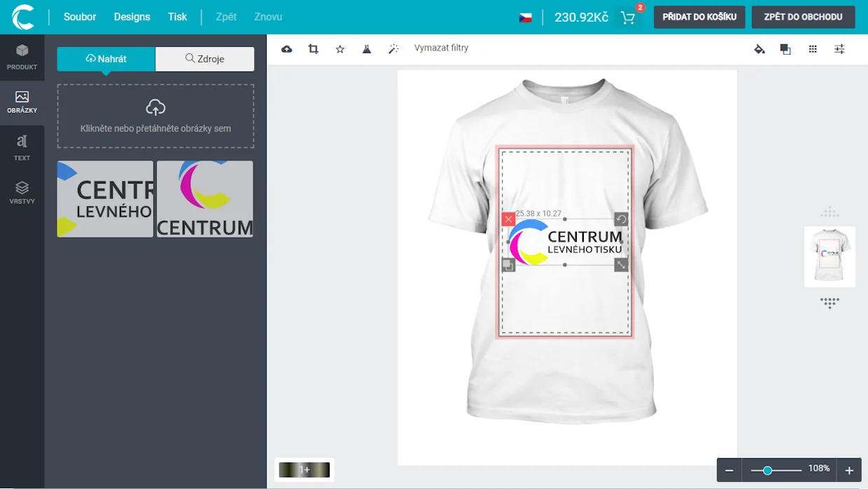Click the Czech flag language icon
Image resolution: width=868 pixels, height=489 pixels.
click(525, 18)
